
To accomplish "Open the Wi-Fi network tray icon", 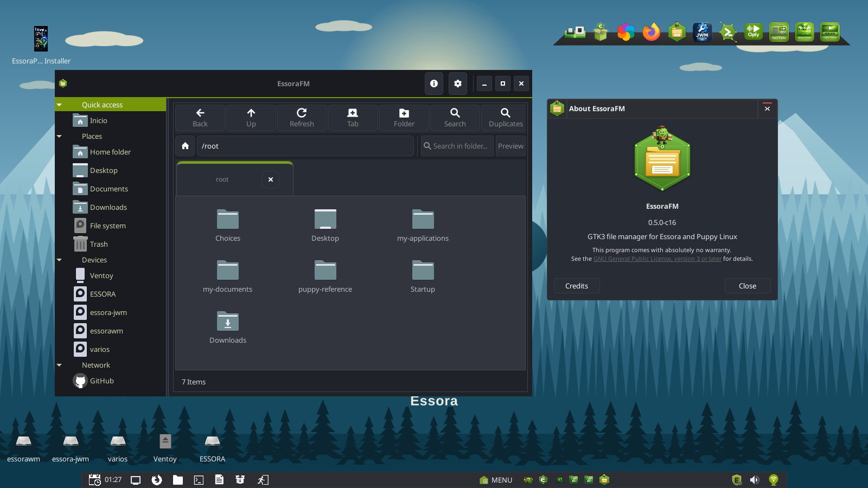I will tap(774, 480).
